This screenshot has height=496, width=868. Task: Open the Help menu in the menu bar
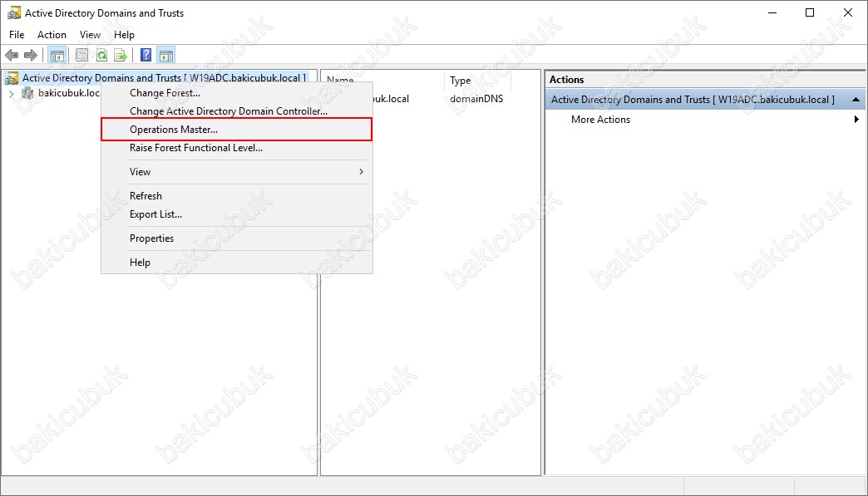point(124,35)
